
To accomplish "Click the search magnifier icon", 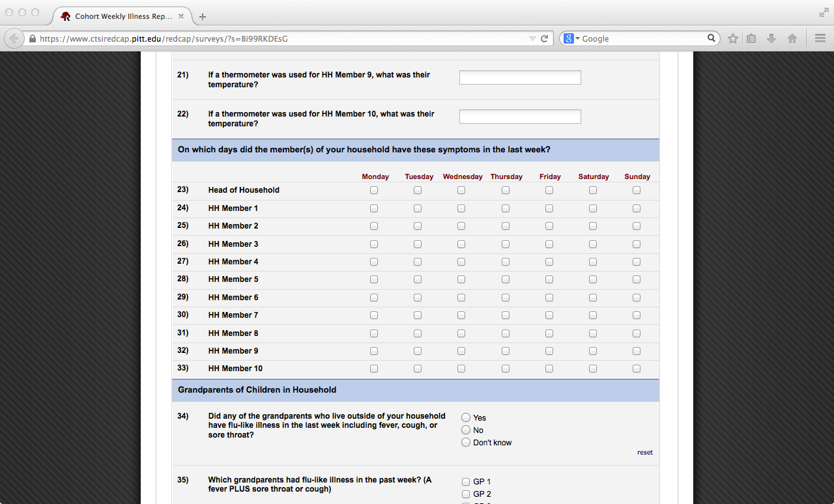I will [x=712, y=38].
